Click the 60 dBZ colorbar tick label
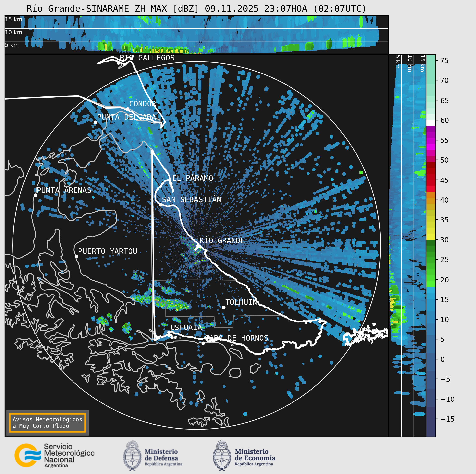Image resolution: width=476 pixels, height=474 pixels. click(444, 120)
